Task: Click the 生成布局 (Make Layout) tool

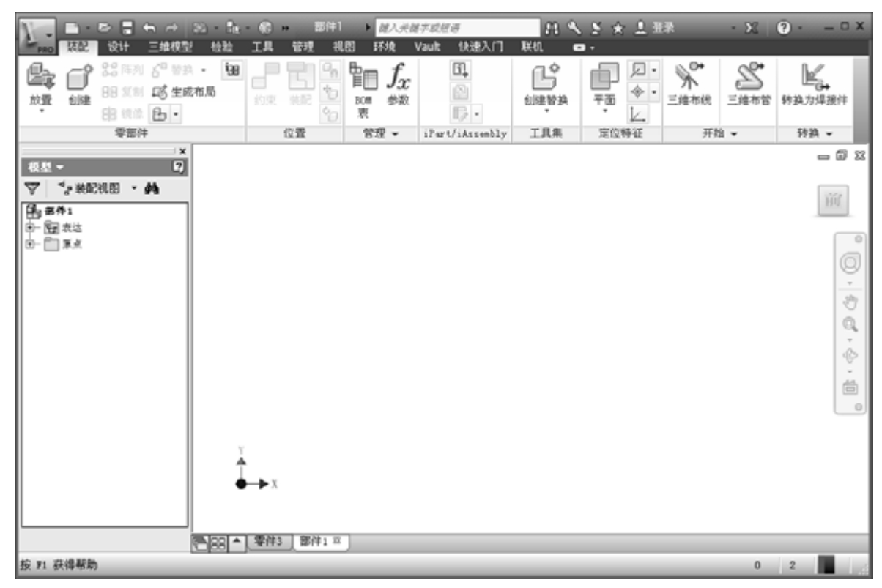Action: (185, 94)
